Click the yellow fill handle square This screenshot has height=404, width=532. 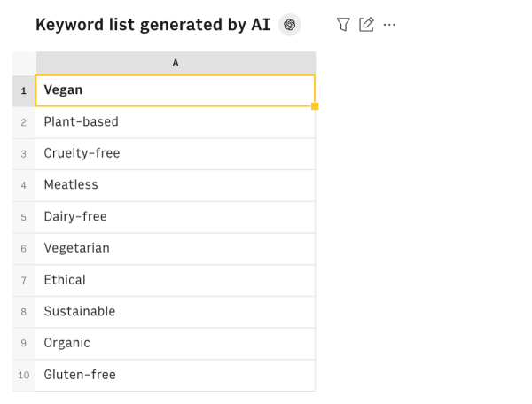point(315,106)
